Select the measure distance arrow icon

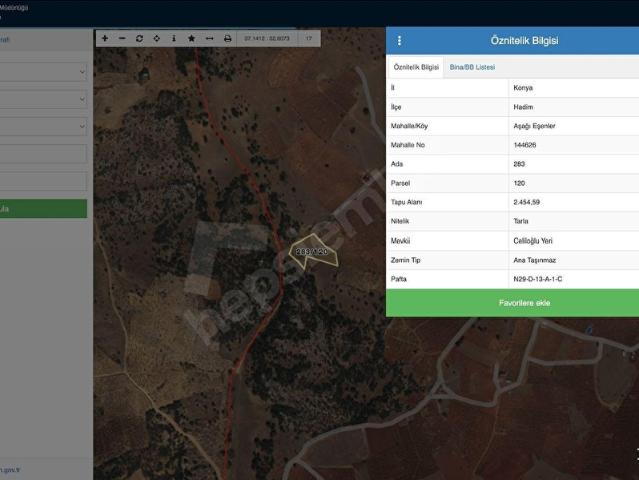pos(209,38)
